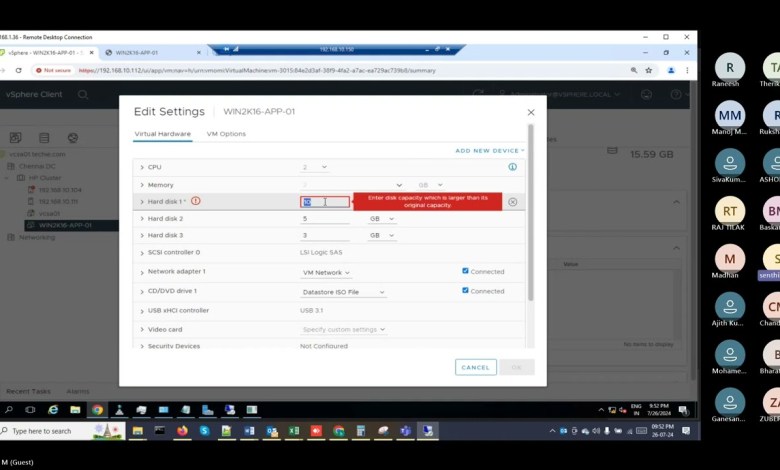Expand the USB xHCI controller row
Image resolution: width=780 pixels, height=470 pixels.
pyautogui.click(x=142, y=311)
